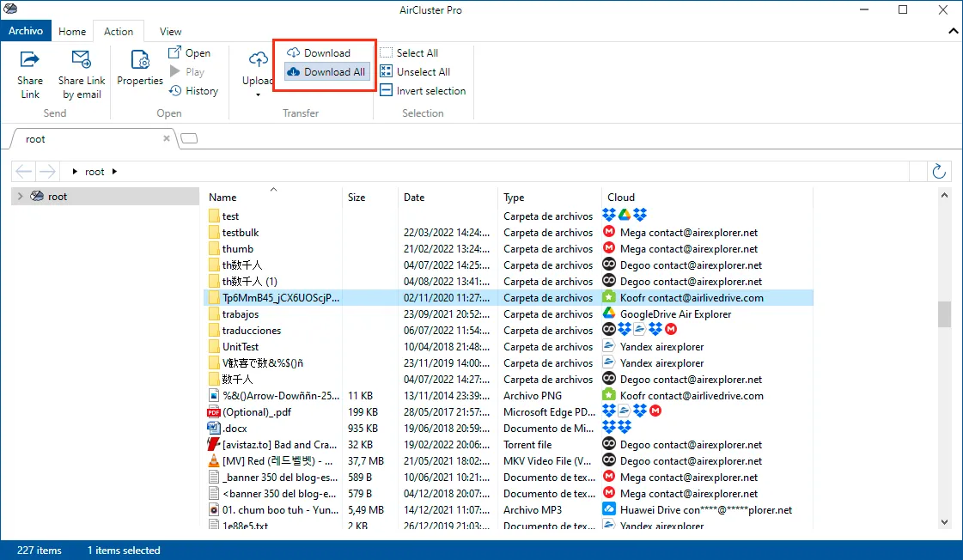Sort by the Name column header

tap(274, 197)
